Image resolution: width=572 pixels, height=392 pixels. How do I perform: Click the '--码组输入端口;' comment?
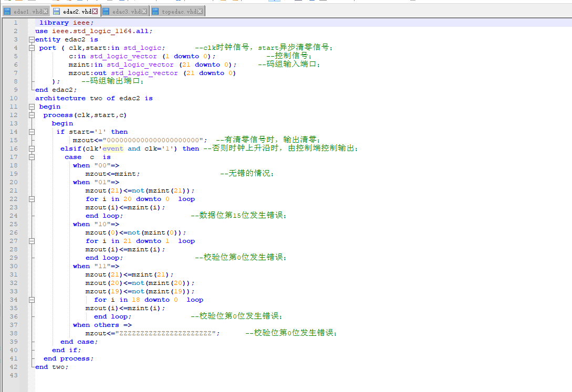(x=289, y=64)
